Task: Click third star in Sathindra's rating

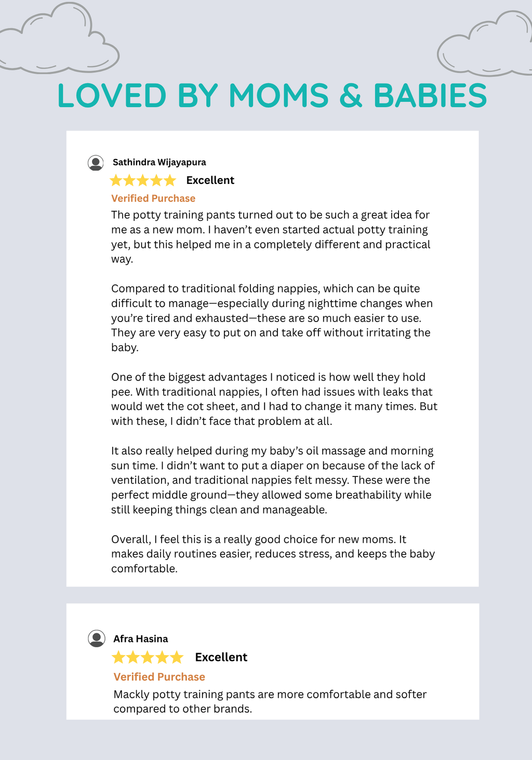Action: tap(143, 181)
